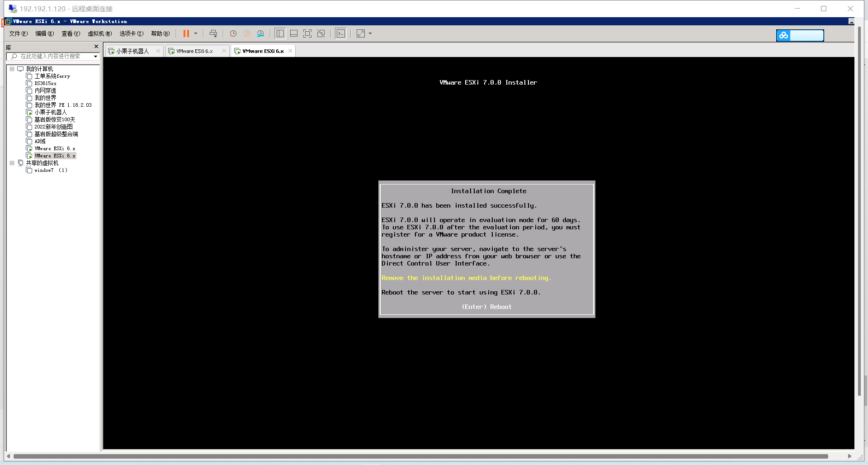Select the 工单系统ferry virtual machine
Screen dimensions: 868x465
52,76
